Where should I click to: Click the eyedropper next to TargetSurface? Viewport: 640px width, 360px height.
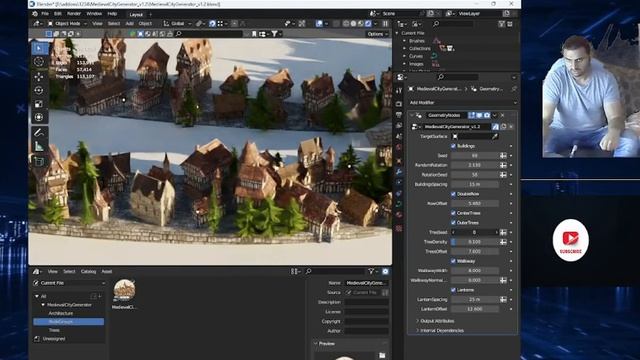[495, 136]
